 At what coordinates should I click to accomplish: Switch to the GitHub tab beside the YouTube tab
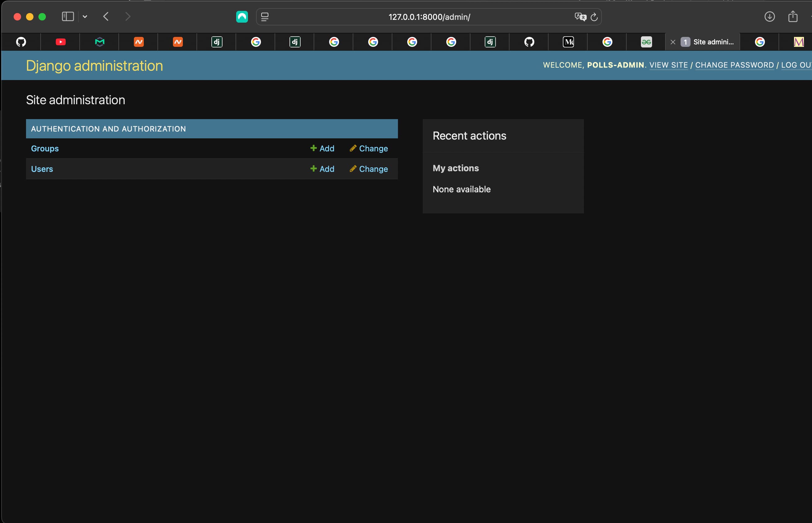click(21, 42)
